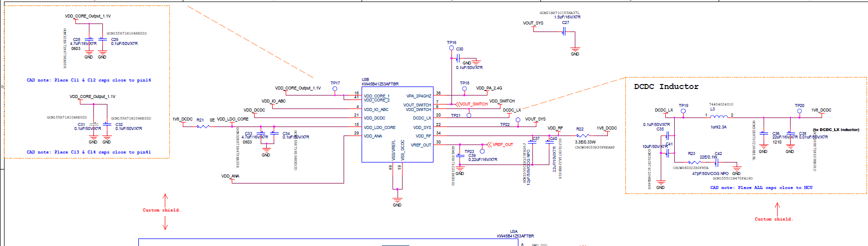Click the GND symbol below U3B
868x246 pixels.
pyautogui.click(x=397, y=201)
